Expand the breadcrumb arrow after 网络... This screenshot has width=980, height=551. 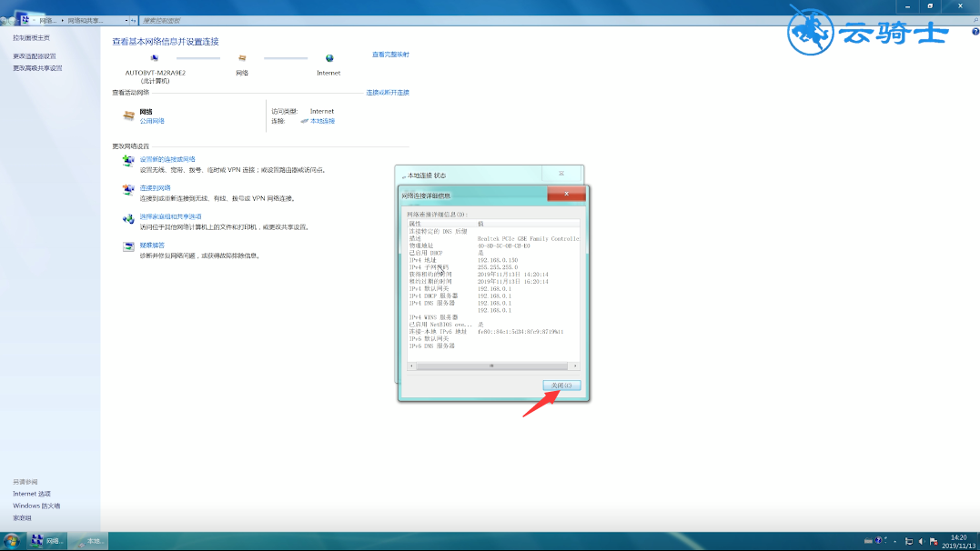click(62, 21)
